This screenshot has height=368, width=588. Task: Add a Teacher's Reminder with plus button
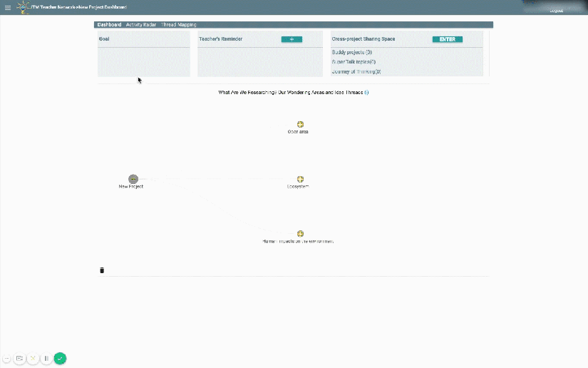click(x=292, y=39)
